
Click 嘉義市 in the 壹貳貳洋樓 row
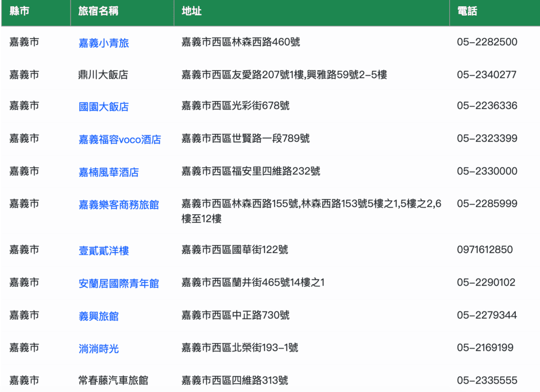[x=24, y=249]
